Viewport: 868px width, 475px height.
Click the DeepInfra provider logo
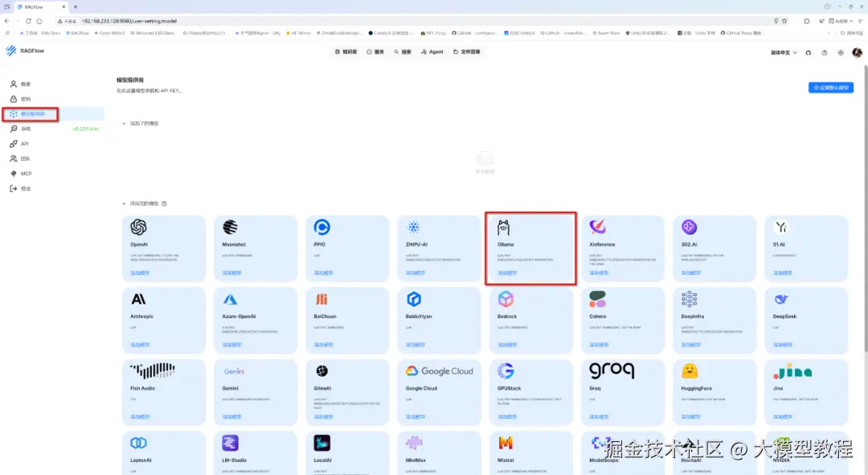[x=690, y=299]
